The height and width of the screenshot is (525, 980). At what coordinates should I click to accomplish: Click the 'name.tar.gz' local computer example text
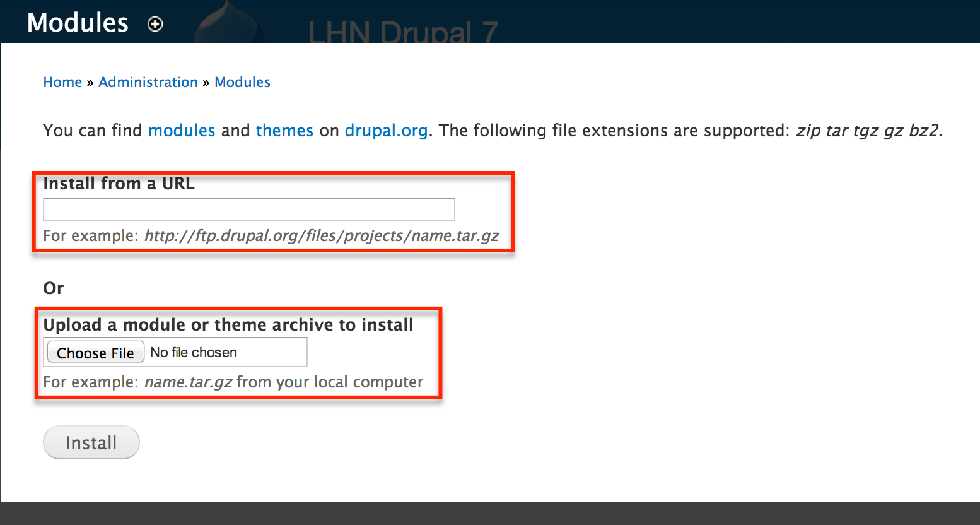click(189, 382)
